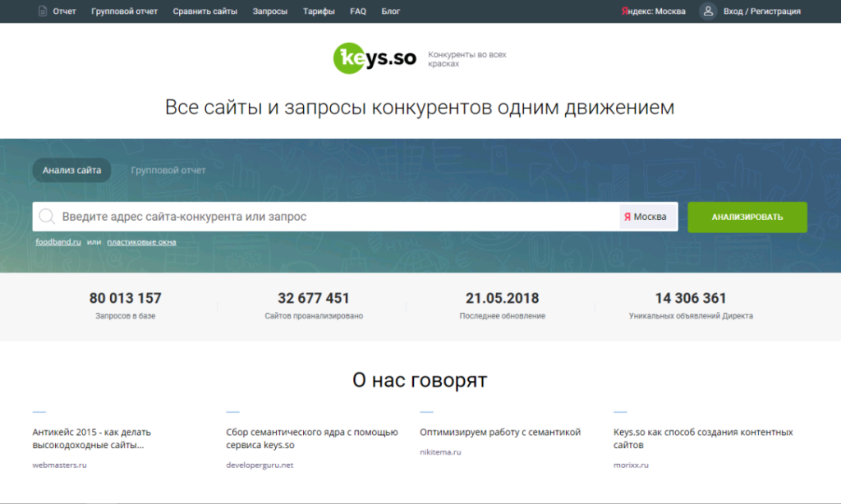Open the Москва region selector in search bar
The height and width of the screenshot is (504, 841).
tap(647, 217)
